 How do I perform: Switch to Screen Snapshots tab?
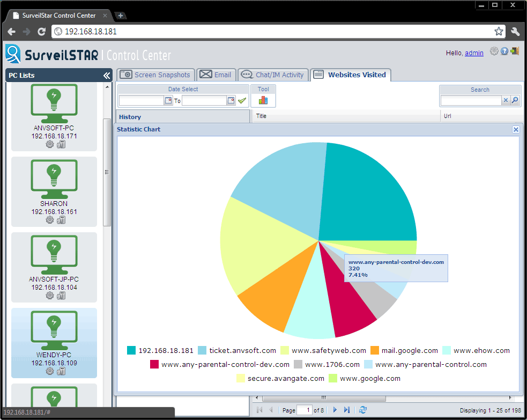[x=155, y=75]
